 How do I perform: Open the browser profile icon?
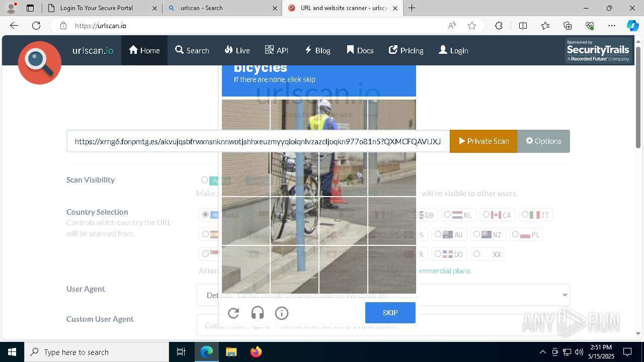(x=11, y=8)
